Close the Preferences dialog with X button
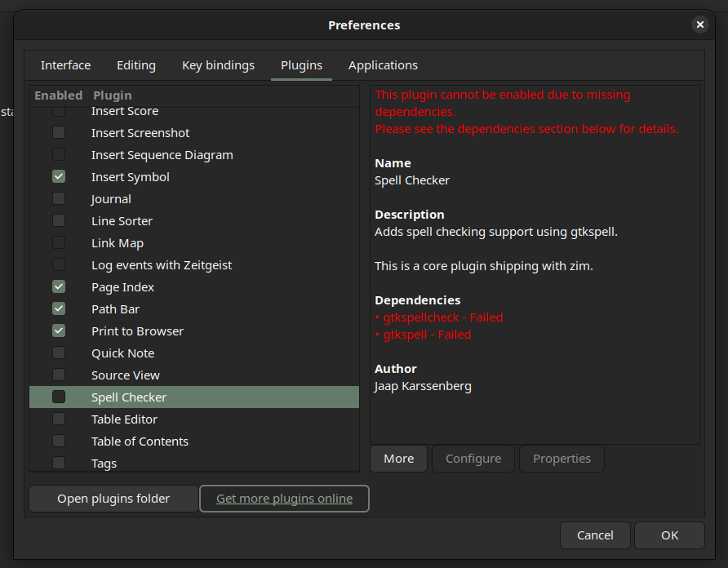This screenshot has height=568, width=728. 699,24
